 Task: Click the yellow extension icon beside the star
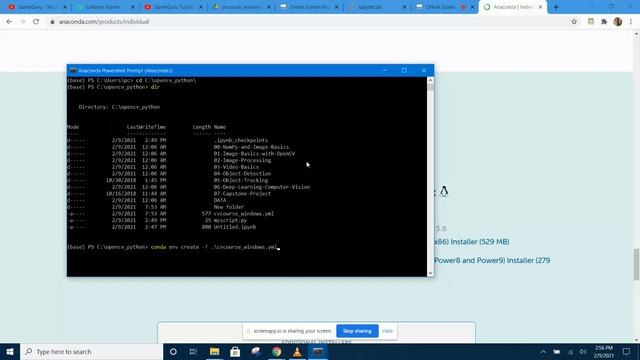pyautogui.click(x=591, y=22)
